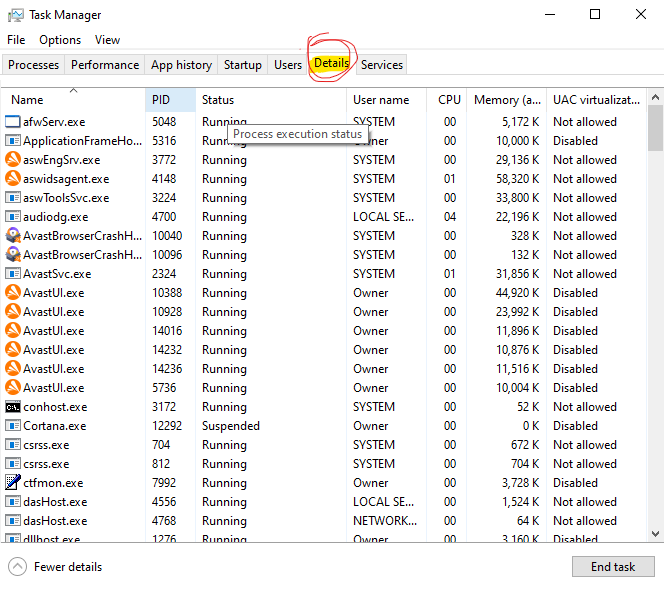Open the File menu
Viewport: 664px width, 590px height.
pos(16,40)
